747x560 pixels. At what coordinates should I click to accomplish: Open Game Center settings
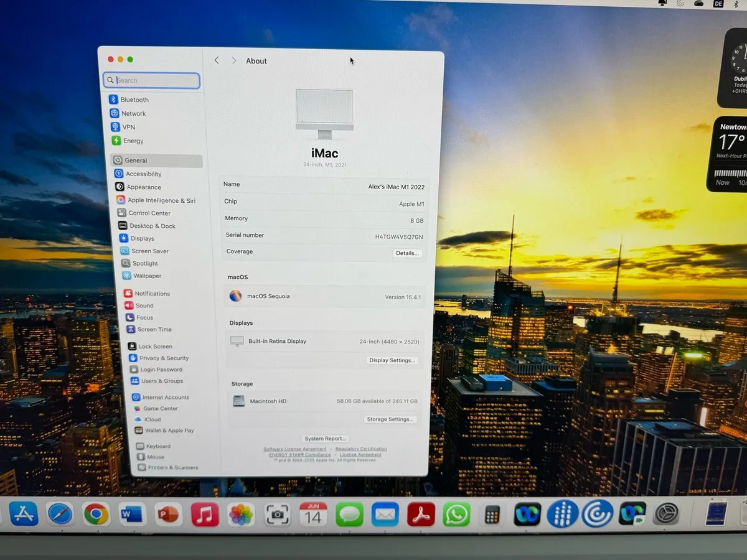click(x=156, y=408)
